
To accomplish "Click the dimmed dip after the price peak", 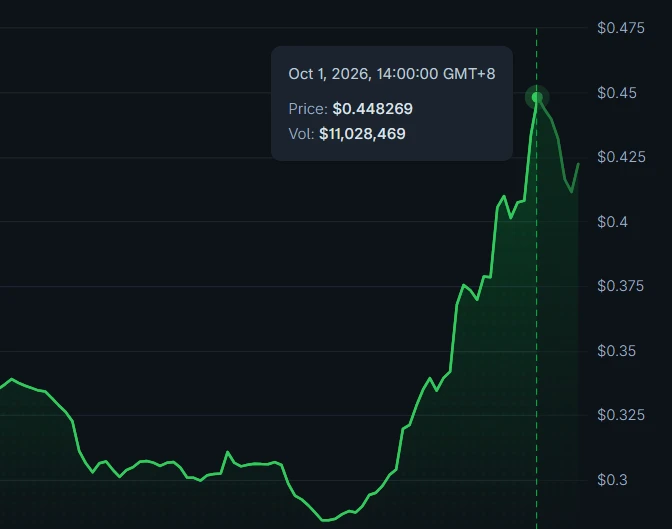I will click(x=571, y=191).
